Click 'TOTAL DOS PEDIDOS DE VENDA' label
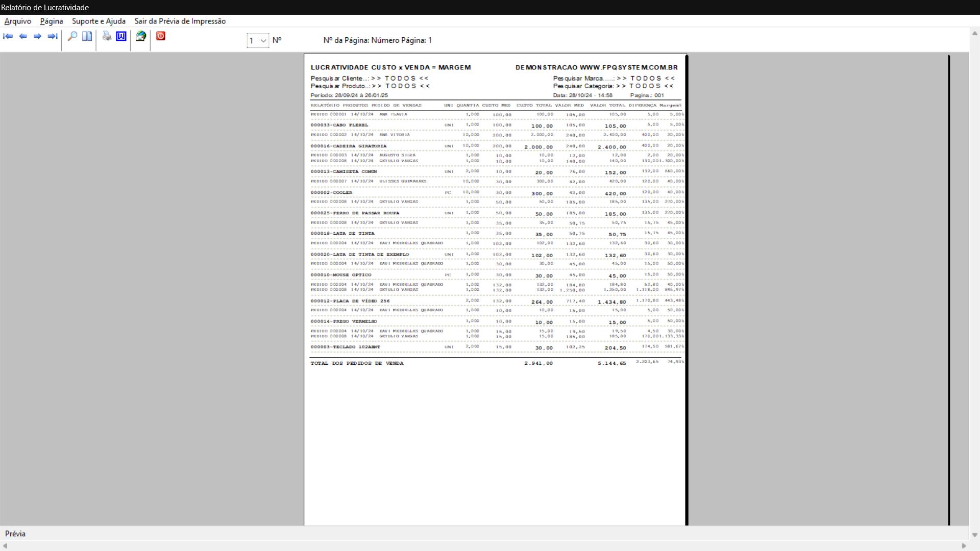The width and height of the screenshot is (980, 551). pos(357,363)
